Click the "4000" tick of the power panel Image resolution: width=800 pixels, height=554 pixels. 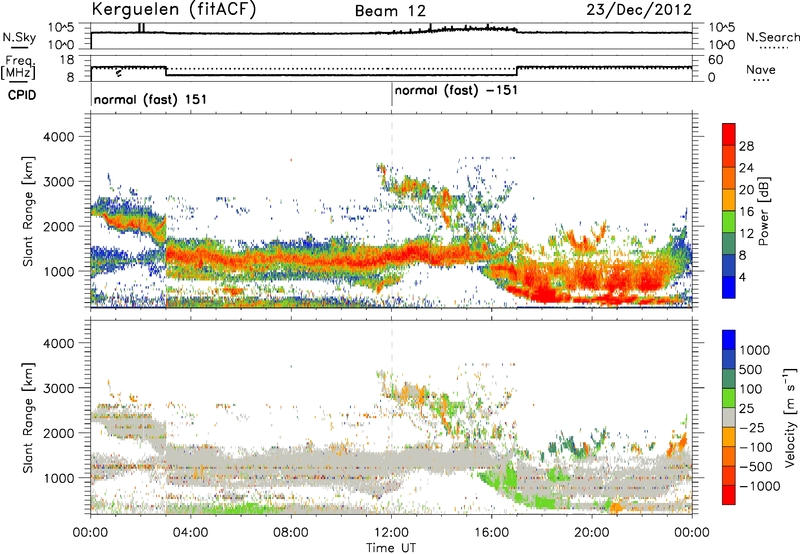58,137
